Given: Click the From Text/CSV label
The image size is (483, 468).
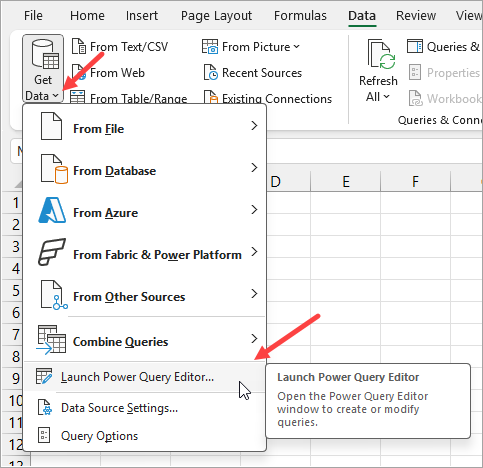Looking at the screenshot, I should click(x=129, y=47).
